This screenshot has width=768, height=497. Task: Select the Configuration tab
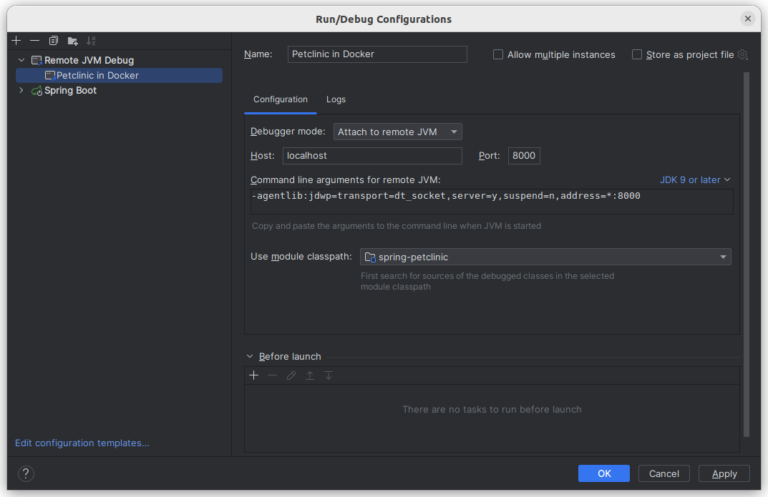(x=280, y=100)
